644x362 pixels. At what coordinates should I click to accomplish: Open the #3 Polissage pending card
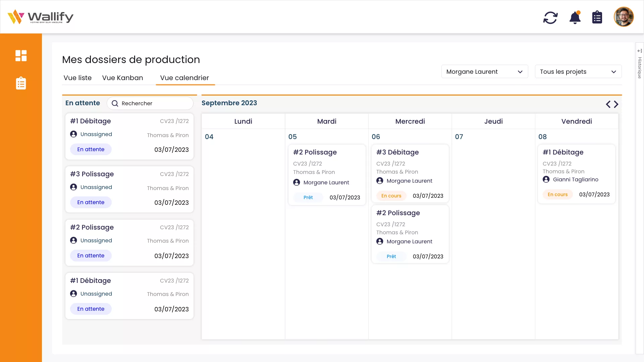[x=129, y=188]
